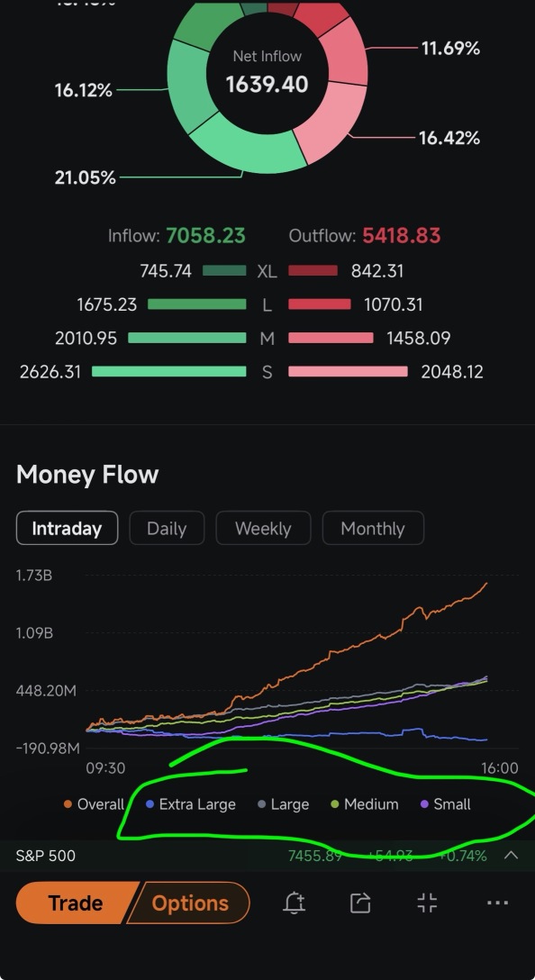Switch to the Daily tab
Image resolution: width=535 pixels, height=980 pixels.
pyautogui.click(x=167, y=528)
